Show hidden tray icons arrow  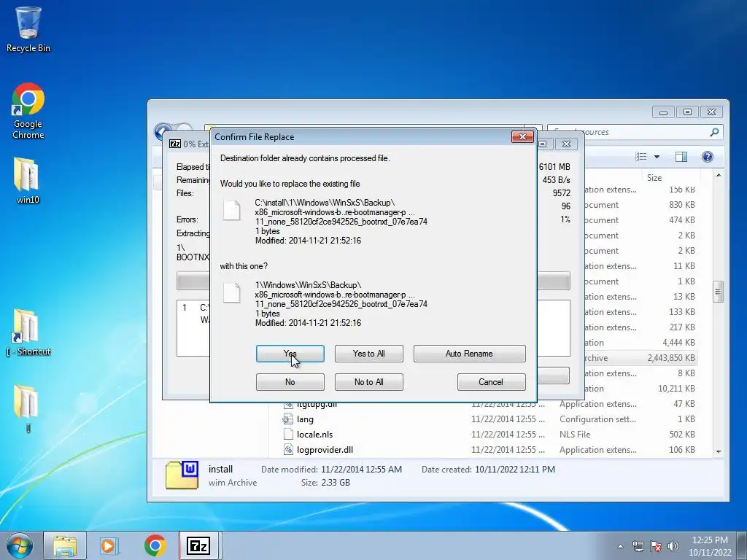[620, 546]
